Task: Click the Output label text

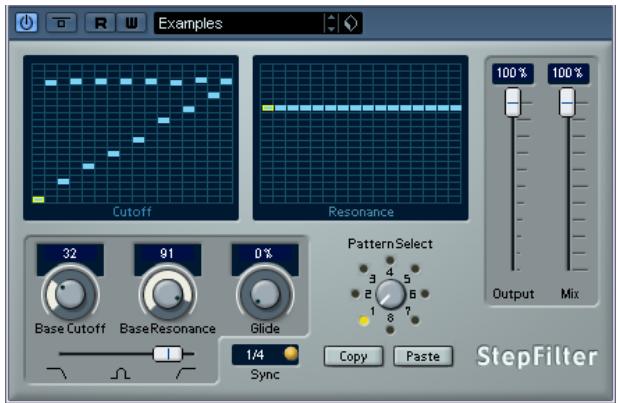Action: point(513,294)
